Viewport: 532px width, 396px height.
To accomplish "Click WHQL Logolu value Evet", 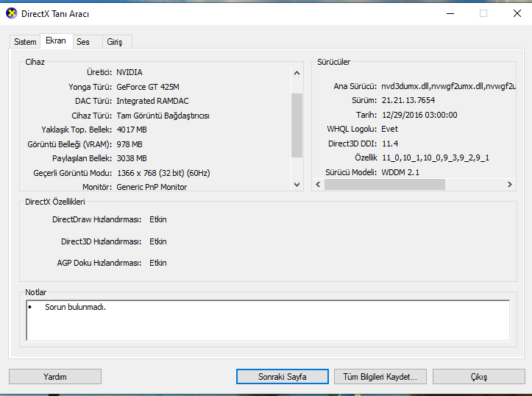I will click(x=389, y=129).
